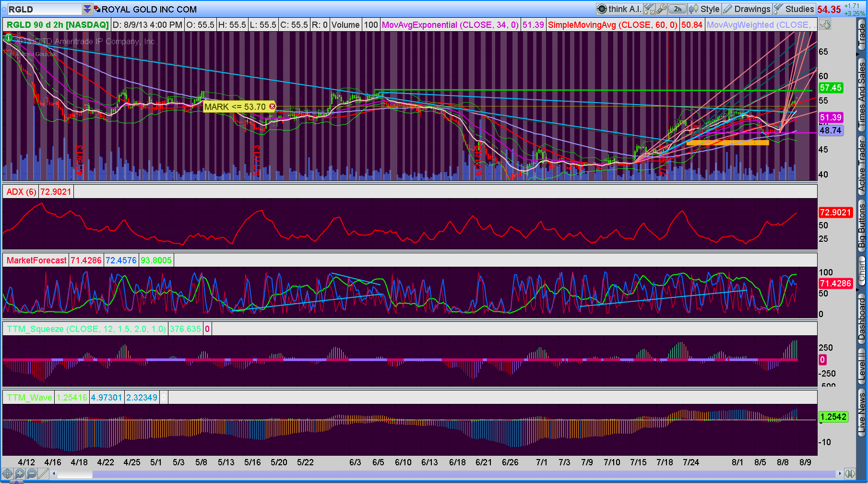Click the MarketForecast study label
This screenshot has height=484, width=868.
click(x=36, y=260)
